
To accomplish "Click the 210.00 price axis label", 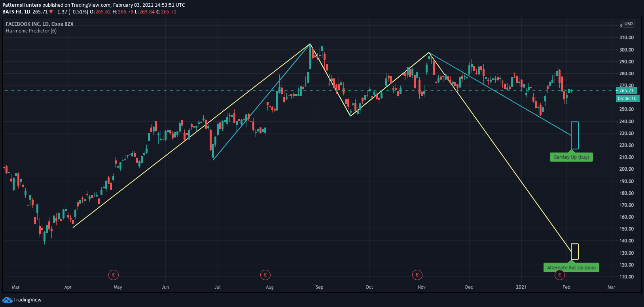I will (x=627, y=157).
